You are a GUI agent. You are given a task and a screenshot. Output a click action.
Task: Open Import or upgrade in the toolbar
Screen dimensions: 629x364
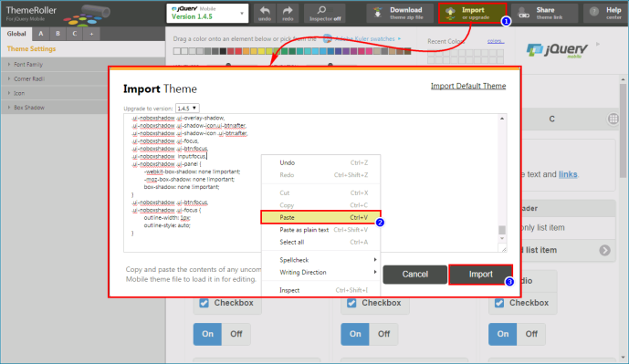[x=473, y=14]
